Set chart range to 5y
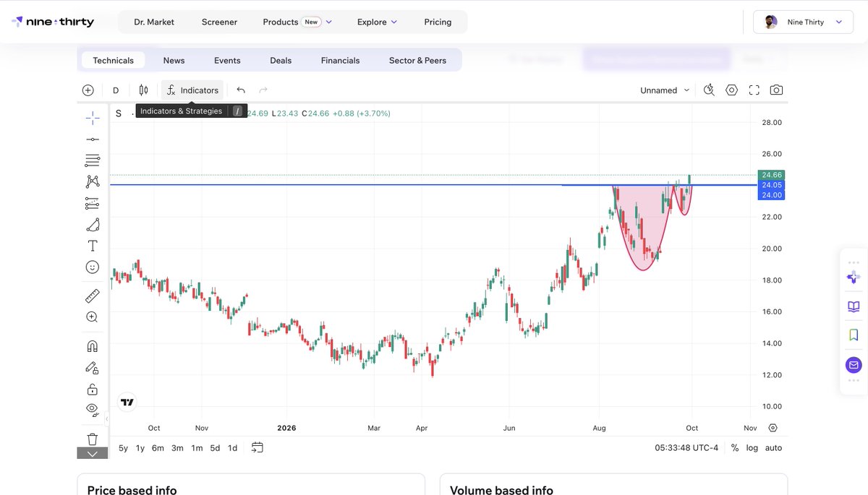 [x=124, y=448]
